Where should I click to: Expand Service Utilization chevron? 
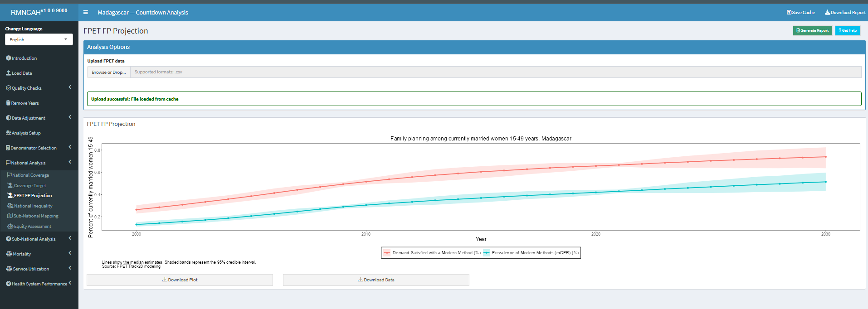coord(70,268)
